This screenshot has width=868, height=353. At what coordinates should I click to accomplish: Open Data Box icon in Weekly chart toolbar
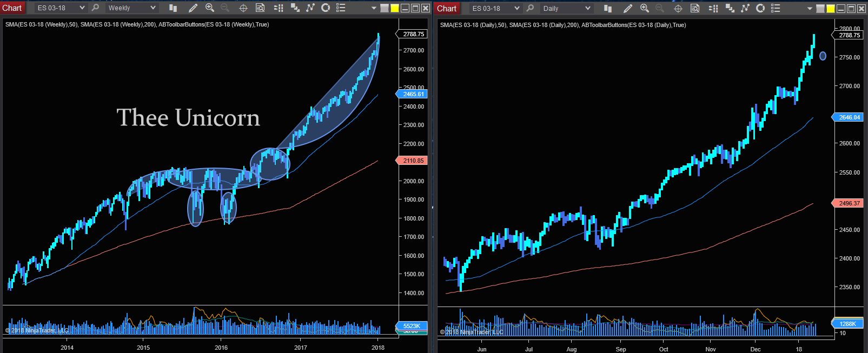260,8
